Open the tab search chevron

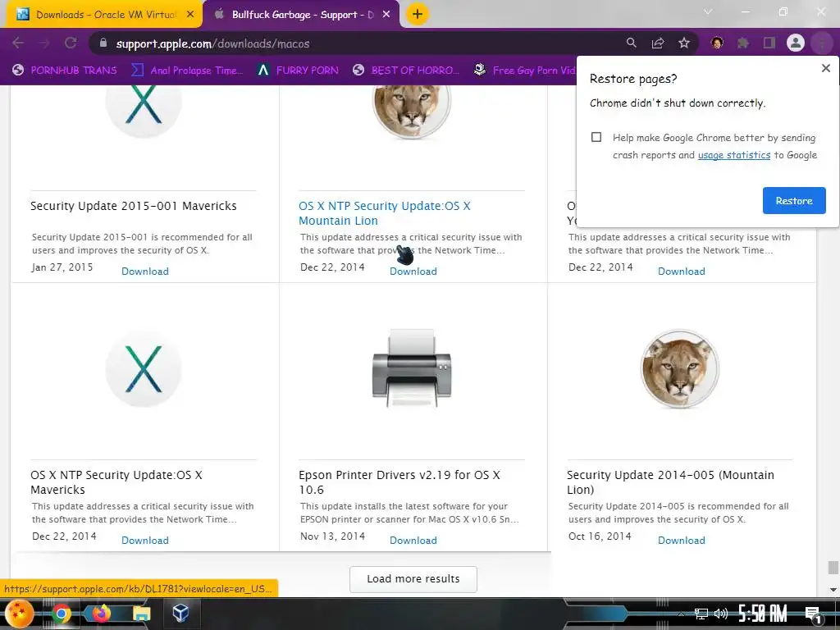tap(708, 11)
